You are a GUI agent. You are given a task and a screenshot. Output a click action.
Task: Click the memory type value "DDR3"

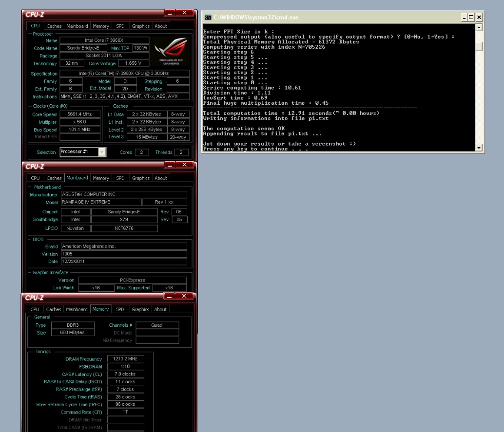73,325
